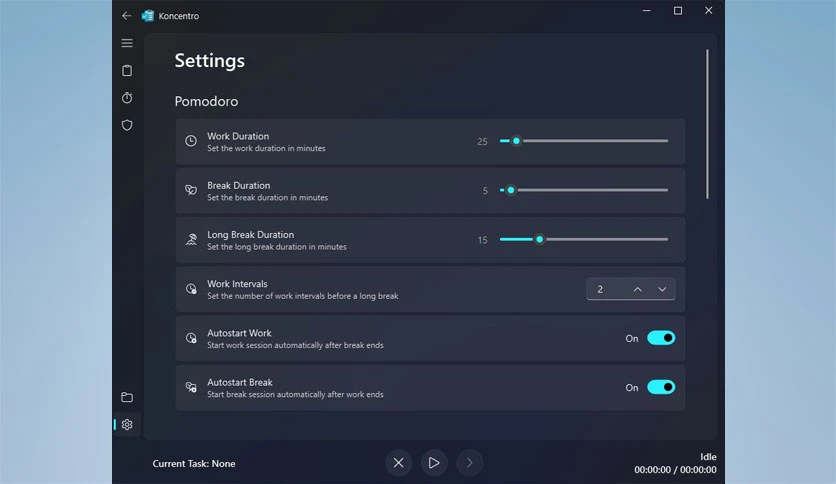Open the hamburger navigation menu
The height and width of the screenshot is (484, 836).
point(127,43)
